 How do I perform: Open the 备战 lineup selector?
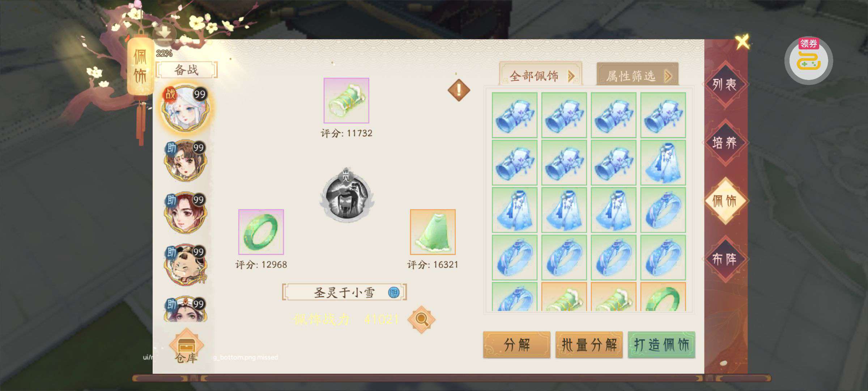[x=186, y=70]
